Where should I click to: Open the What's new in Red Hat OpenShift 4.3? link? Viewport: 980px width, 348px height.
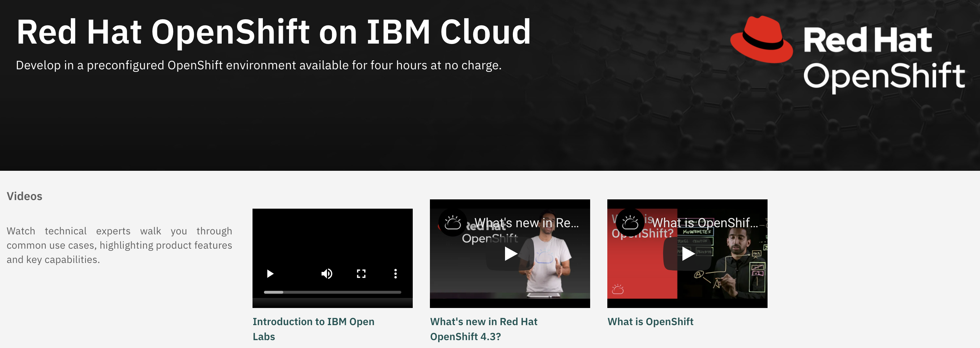coord(484,329)
